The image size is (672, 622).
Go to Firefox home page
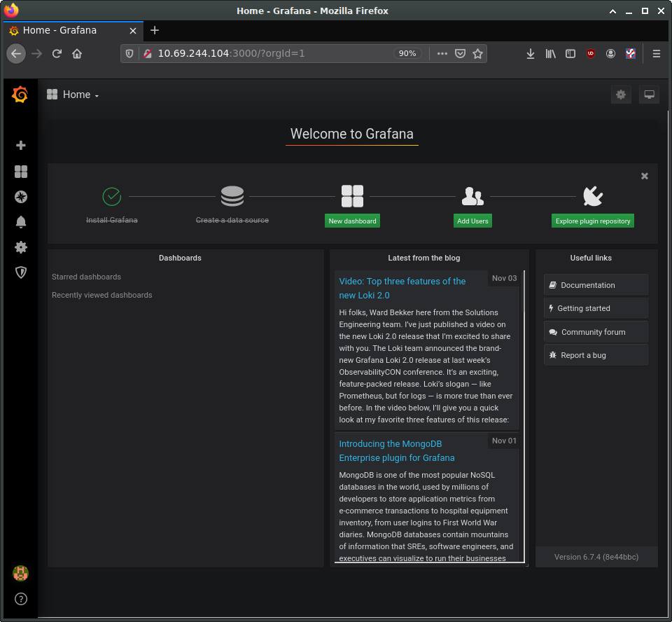[77, 54]
